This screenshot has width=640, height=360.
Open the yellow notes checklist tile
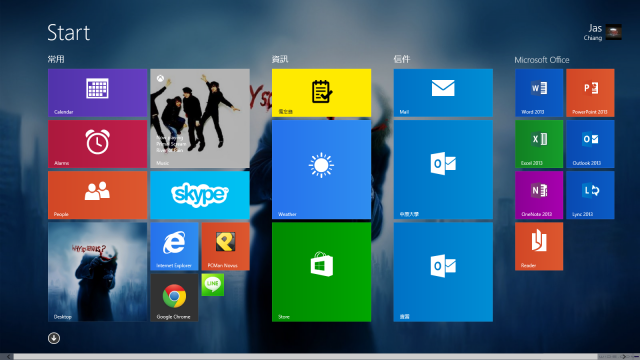[x=322, y=93]
